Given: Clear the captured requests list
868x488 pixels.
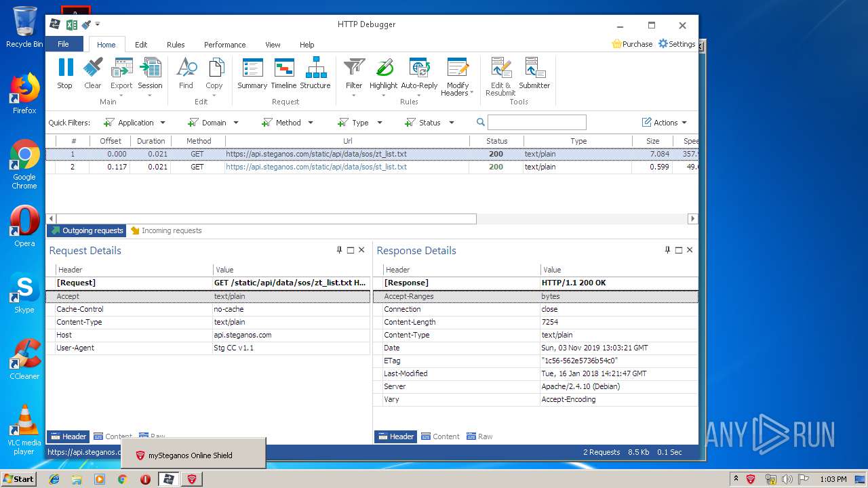Looking at the screenshot, I should 93,74.
